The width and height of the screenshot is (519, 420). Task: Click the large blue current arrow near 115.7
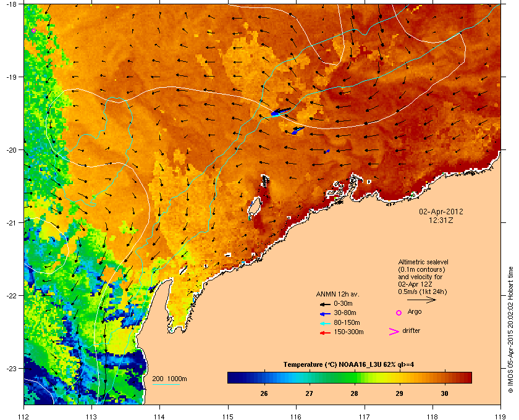281,112
